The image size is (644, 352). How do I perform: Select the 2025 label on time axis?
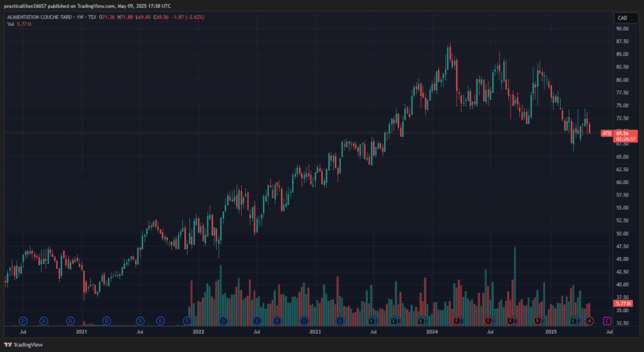point(549,332)
